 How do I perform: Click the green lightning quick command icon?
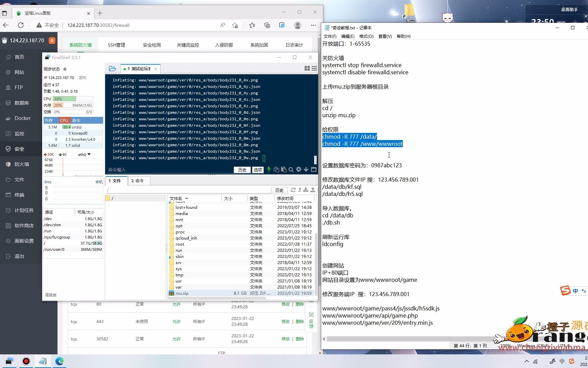tap(269, 169)
